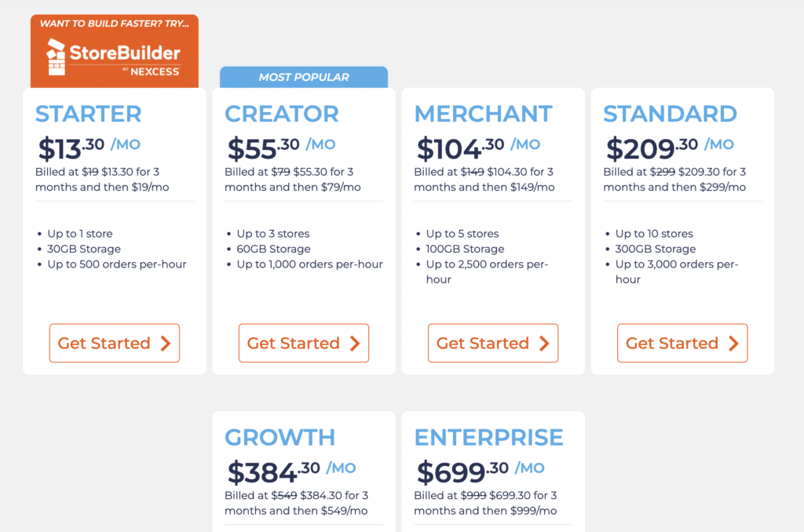Get started with the Standard plan
This screenshot has height=532, width=804.
click(x=682, y=343)
